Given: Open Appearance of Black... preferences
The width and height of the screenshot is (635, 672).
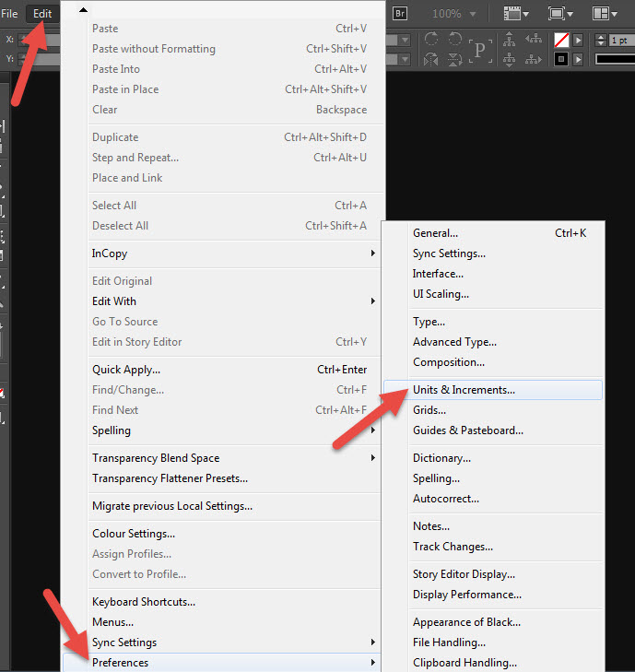Looking at the screenshot, I should (493, 622).
